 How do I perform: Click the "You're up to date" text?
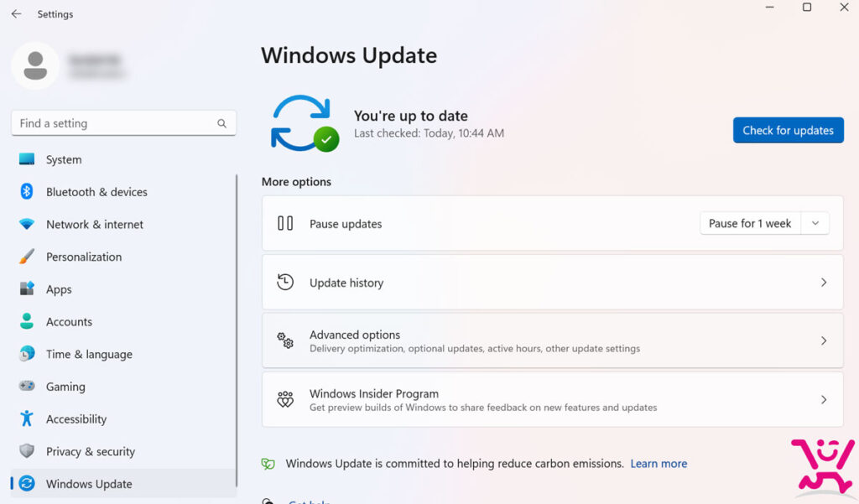point(411,116)
